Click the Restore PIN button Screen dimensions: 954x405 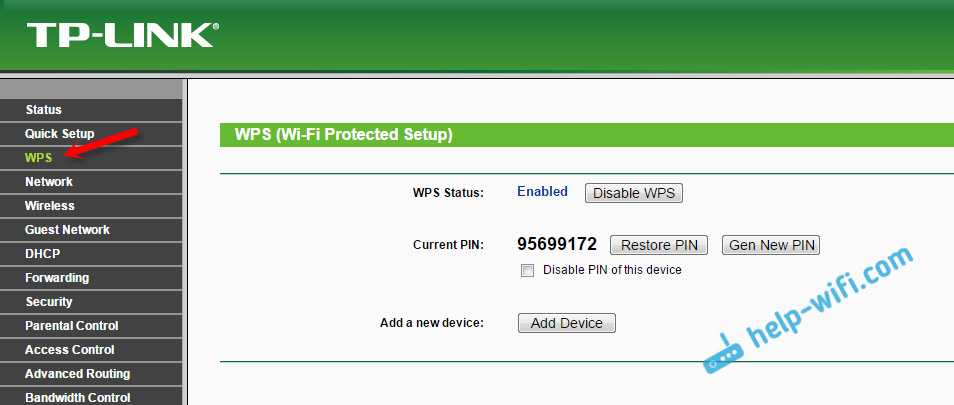658,245
